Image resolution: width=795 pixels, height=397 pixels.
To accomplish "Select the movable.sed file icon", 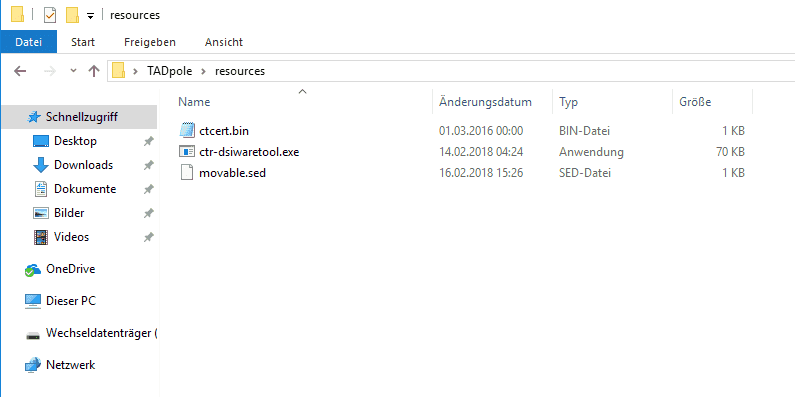I will point(187,173).
